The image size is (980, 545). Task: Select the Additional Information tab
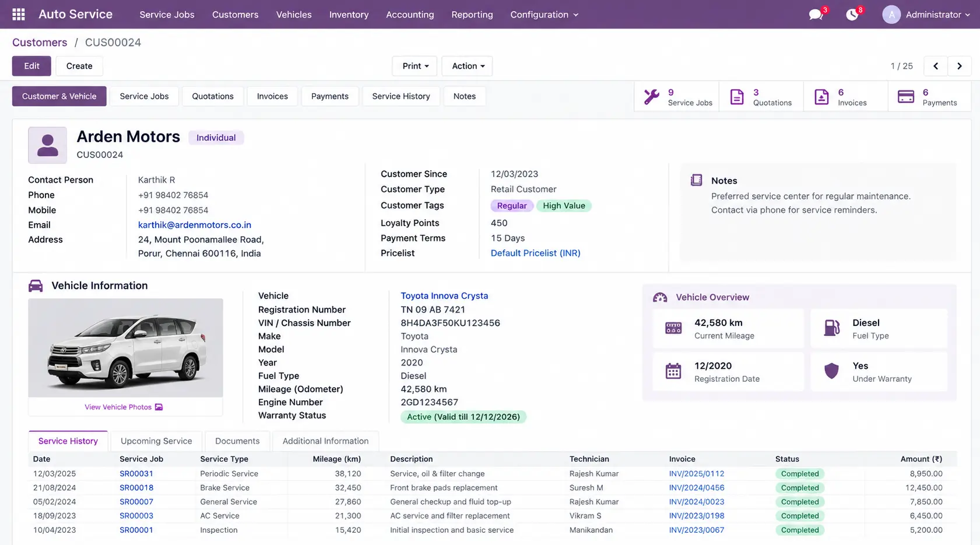[x=325, y=441]
